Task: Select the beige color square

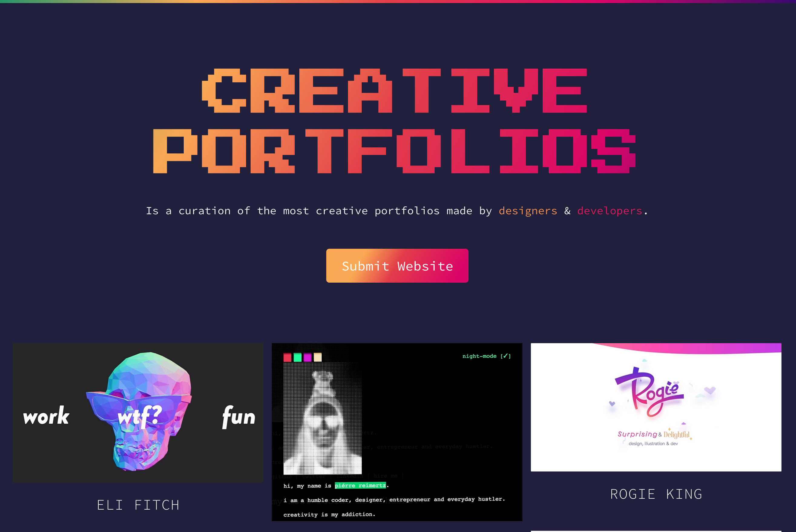Action: 317,357
